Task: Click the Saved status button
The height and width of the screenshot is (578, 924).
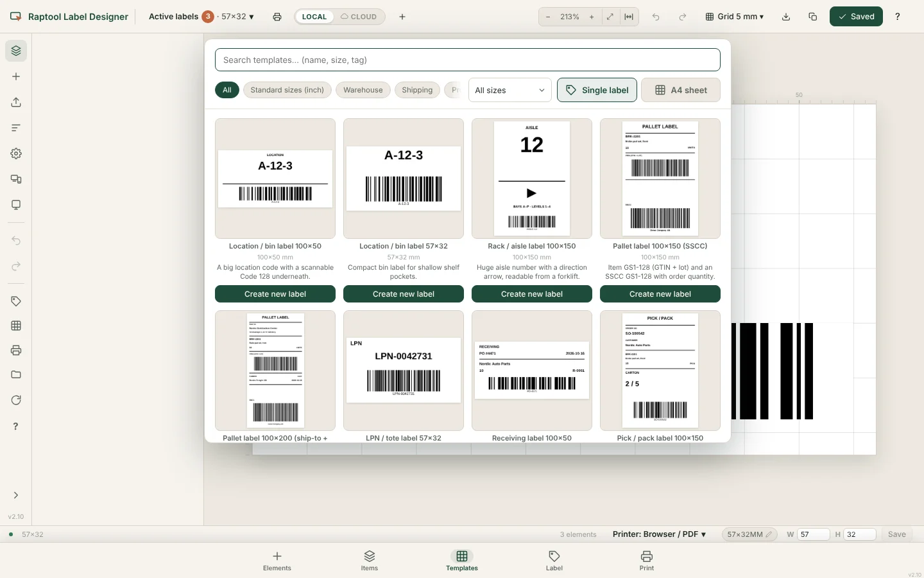Action: pos(856,17)
